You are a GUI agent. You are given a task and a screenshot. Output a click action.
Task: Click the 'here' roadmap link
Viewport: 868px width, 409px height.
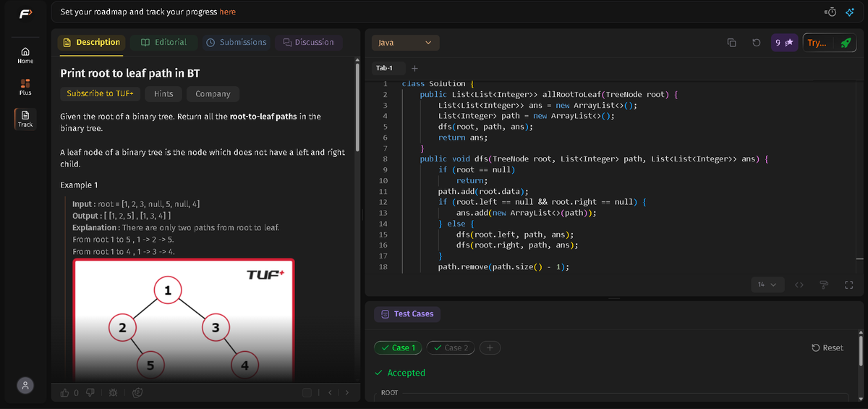(227, 12)
